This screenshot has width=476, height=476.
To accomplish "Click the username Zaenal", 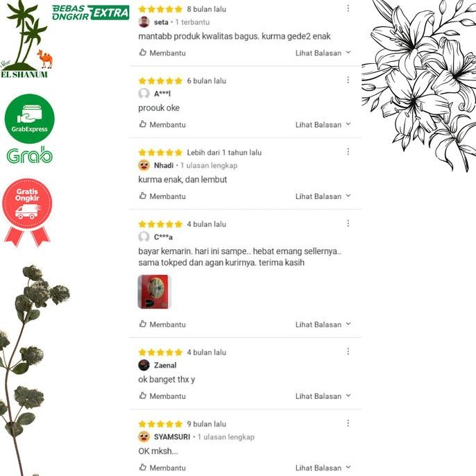I will [165, 365].
